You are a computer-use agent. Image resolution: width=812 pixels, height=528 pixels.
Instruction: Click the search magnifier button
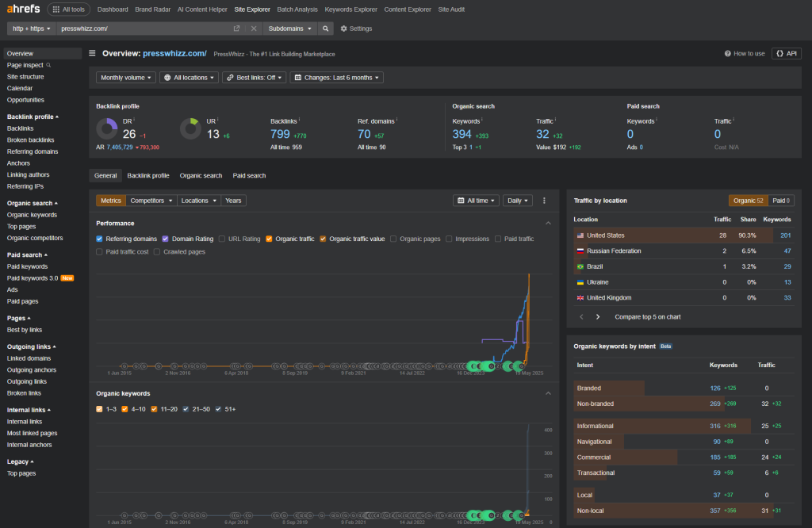click(x=325, y=29)
